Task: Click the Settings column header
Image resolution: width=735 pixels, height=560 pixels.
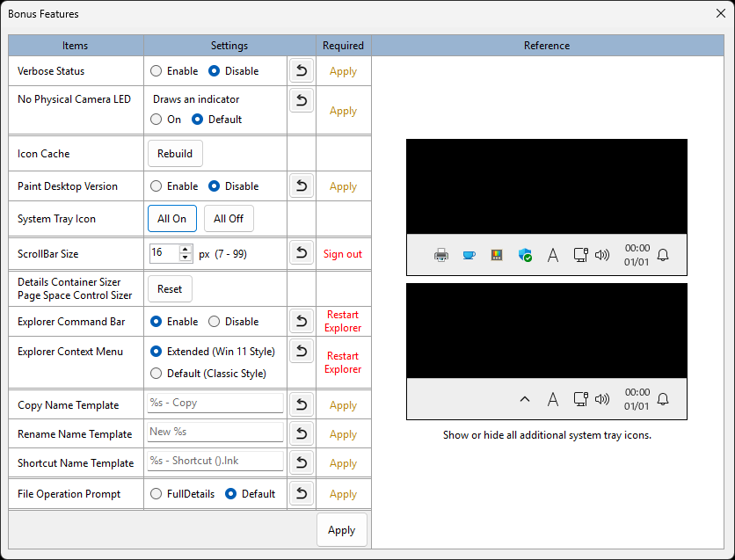Action: 229,46
